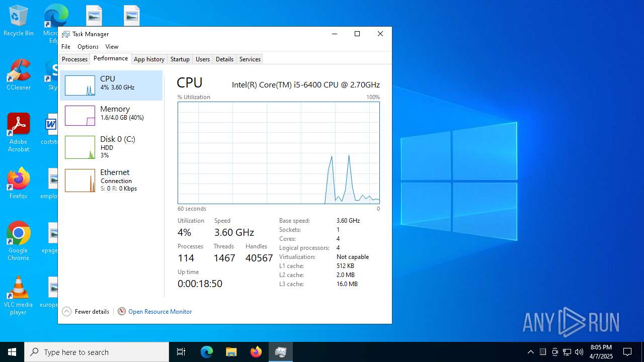Select the Disk 0 (C:) mini graph
Screen dimensions: 644x362
[80, 147]
